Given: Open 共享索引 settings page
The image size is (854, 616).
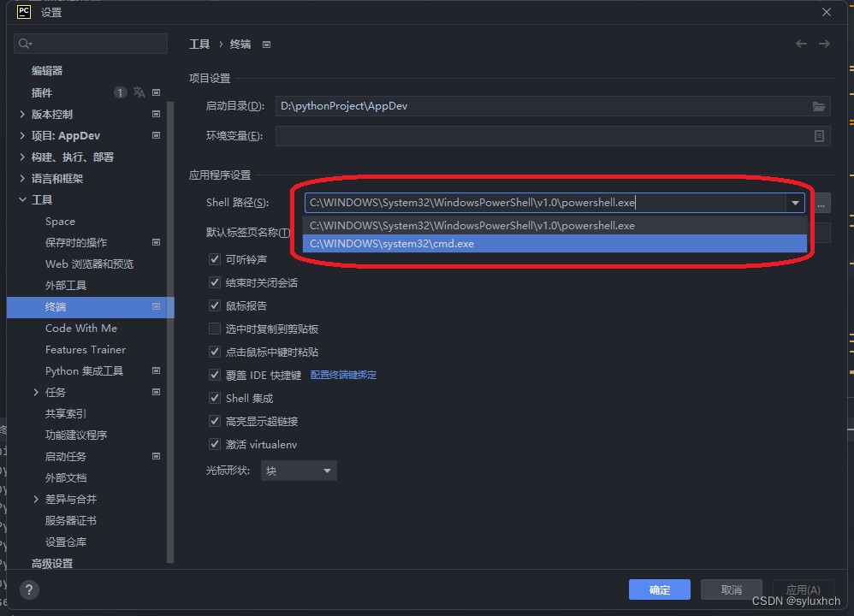Looking at the screenshot, I should pyautogui.click(x=66, y=413).
